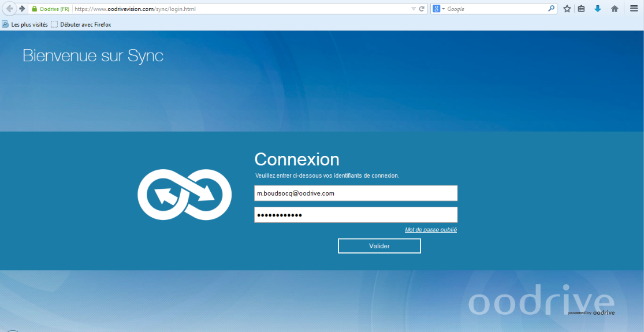Screen dimensions: 644x332
Task: Open the Firefox hamburger menu
Action: 634,9
